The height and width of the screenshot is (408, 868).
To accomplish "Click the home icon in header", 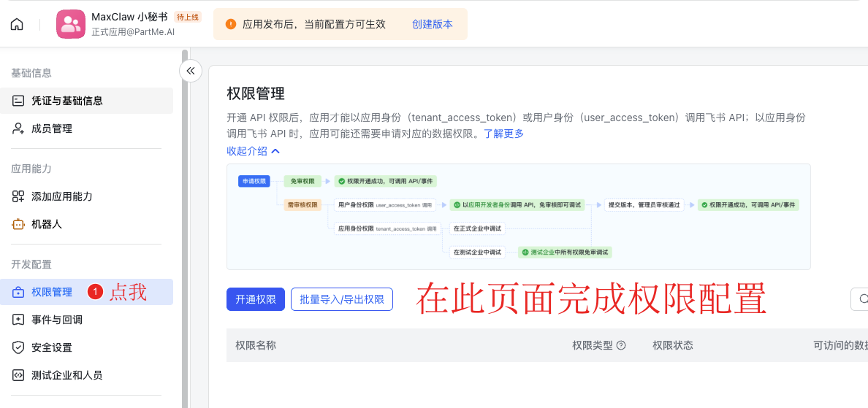I will pos(17,24).
